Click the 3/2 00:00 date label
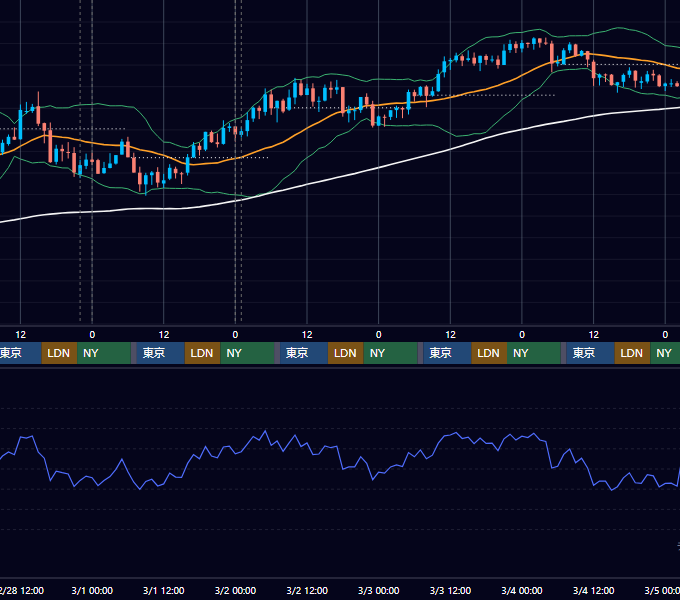 point(235,590)
